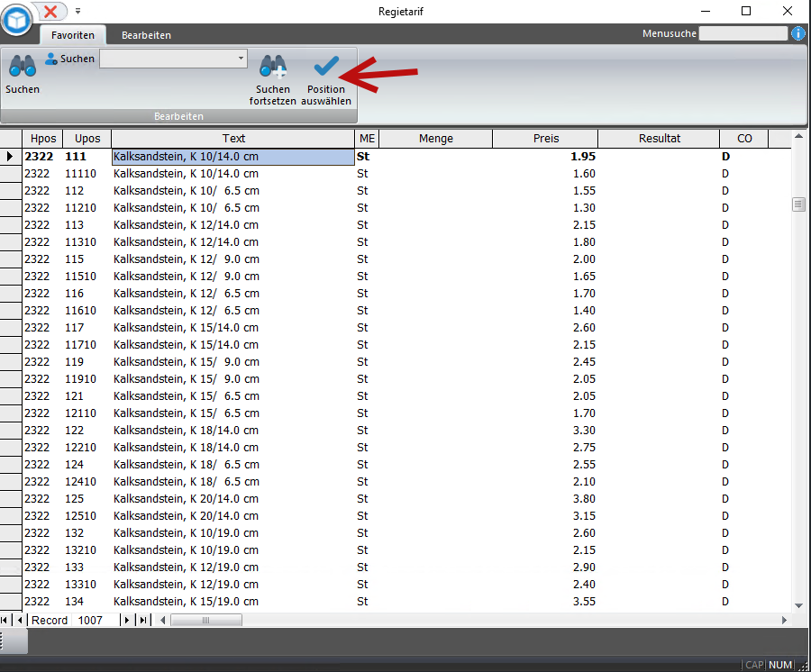The height and width of the screenshot is (672, 811).
Task: Sort by the Preis column header
Action: point(545,139)
